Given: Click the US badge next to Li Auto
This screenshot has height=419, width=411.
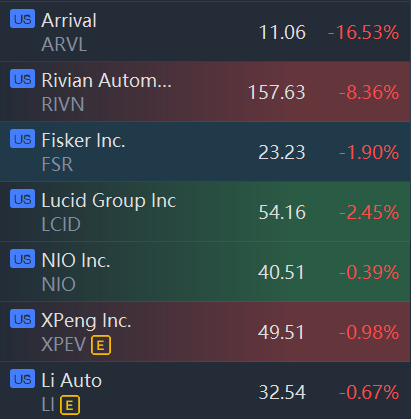Looking at the screenshot, I should click(x=22, y=379).
